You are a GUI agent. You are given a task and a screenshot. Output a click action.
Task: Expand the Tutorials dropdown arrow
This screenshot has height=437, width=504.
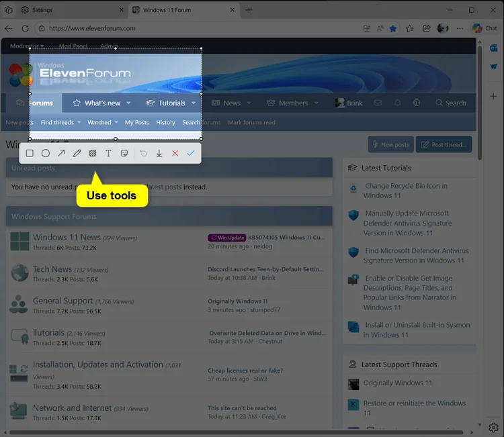pyautogui.click(x=194, y=103)
